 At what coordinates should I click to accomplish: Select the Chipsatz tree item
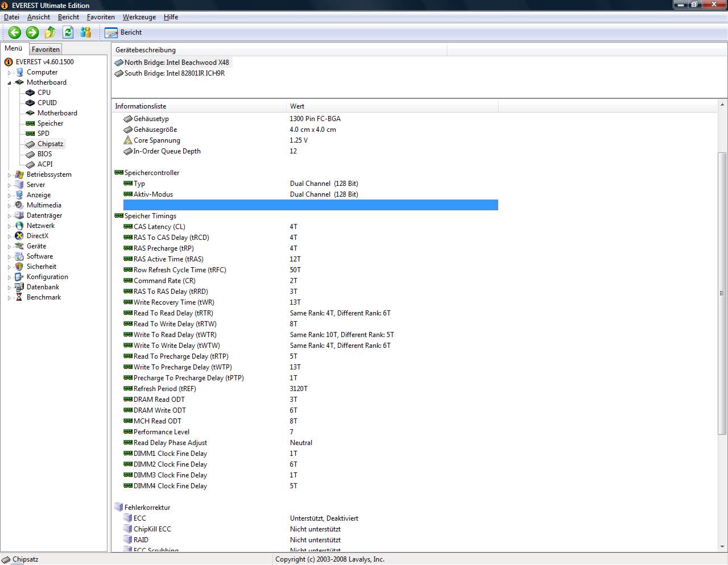[51, 144]
